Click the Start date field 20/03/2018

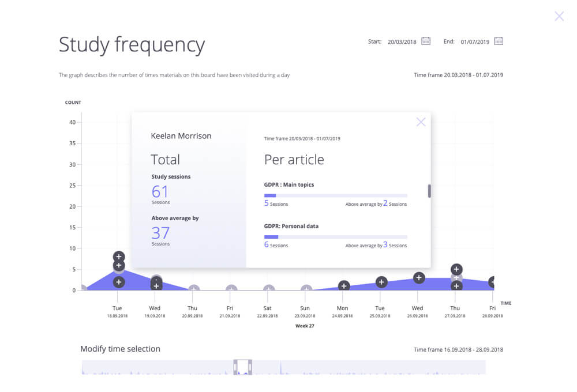402,42
